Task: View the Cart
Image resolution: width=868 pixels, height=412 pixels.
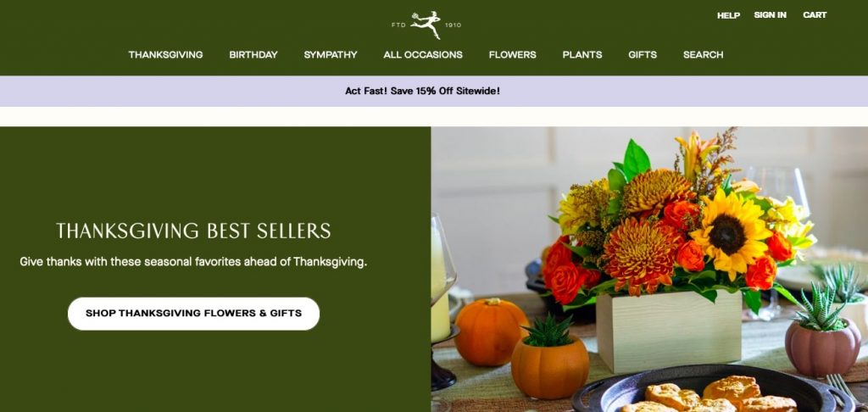Action: 815,15
